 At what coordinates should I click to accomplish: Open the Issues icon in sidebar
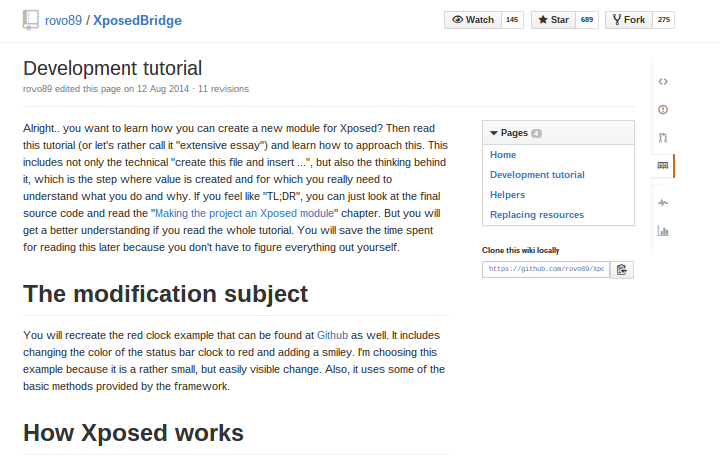click(663, 109)
